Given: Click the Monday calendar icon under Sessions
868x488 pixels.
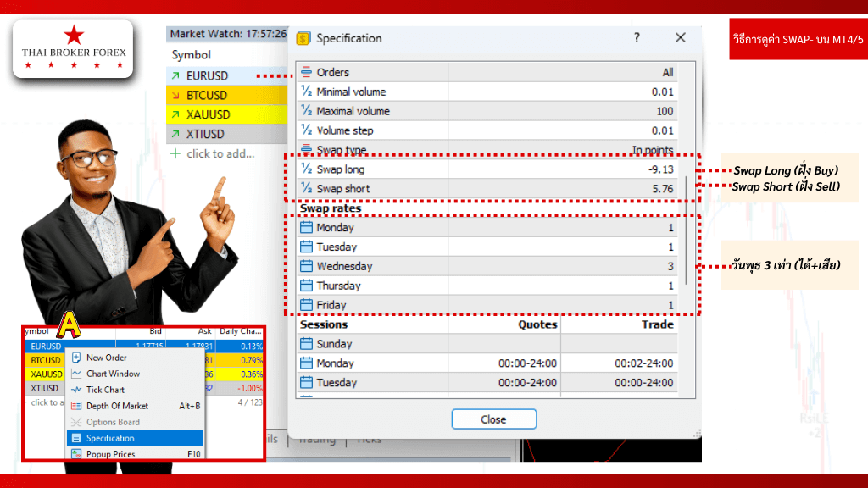Looking at the screenshot, I should (306, 363).
